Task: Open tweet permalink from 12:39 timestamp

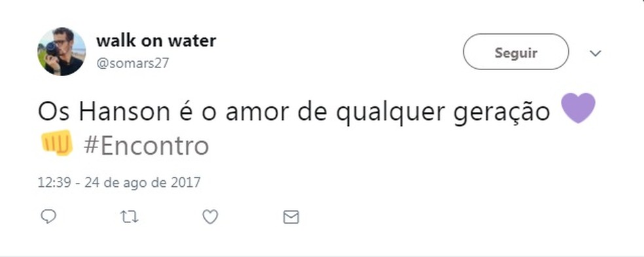Action: [56, 182]
